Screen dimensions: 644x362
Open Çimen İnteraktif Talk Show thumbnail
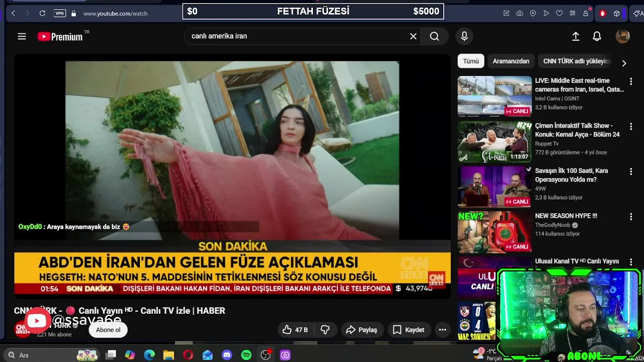[x=495, y=142]
